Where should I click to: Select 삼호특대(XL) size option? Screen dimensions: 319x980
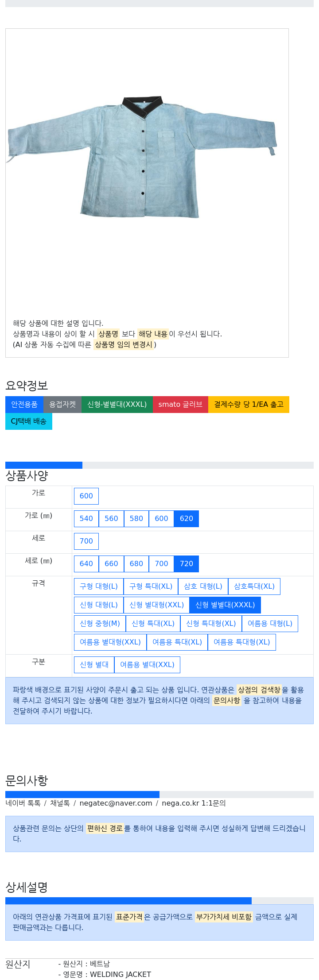(x=254, y=586)
